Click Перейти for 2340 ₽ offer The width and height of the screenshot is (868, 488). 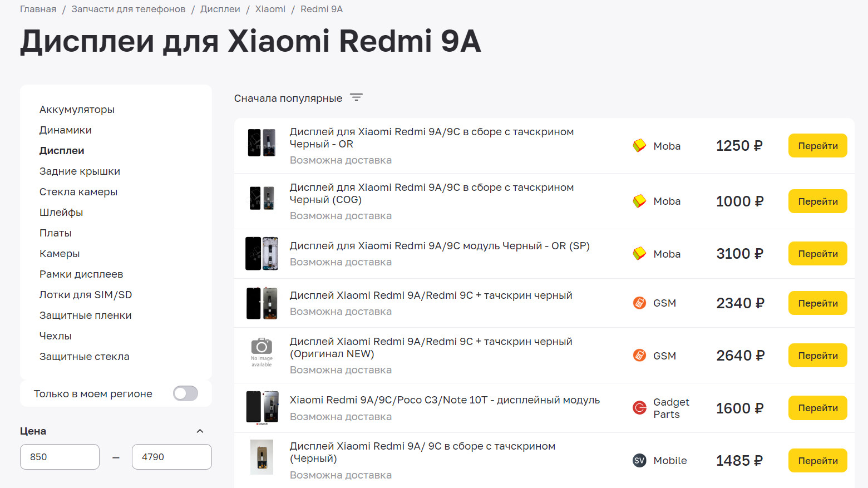817,303
